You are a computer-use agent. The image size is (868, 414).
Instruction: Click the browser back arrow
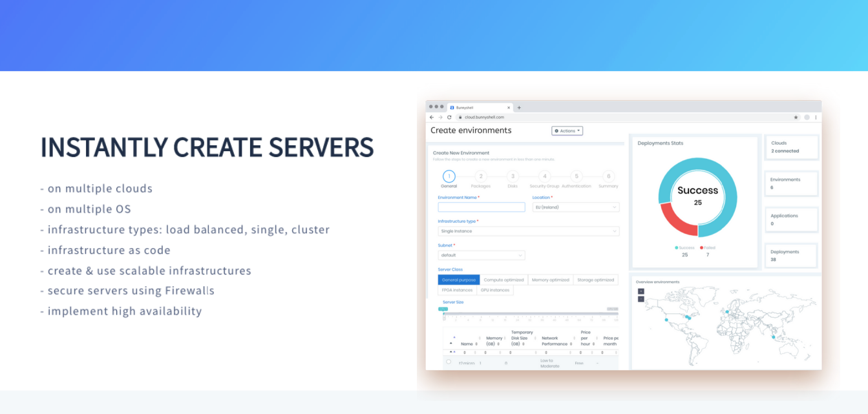(x=432, y=118)
